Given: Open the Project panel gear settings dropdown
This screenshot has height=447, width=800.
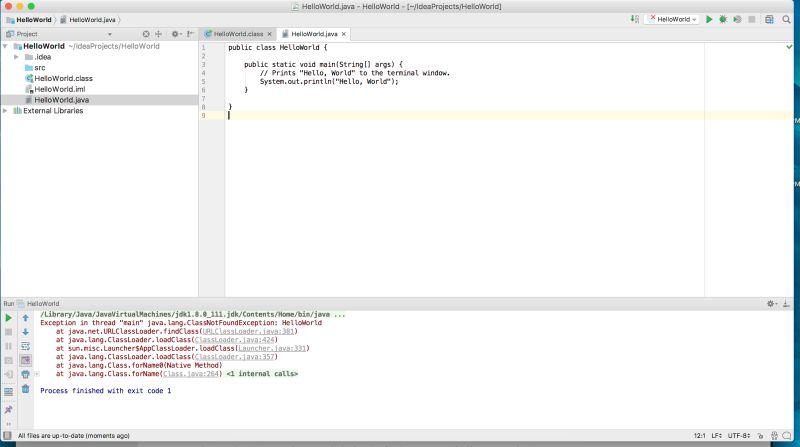Looking at the screenshot, I should [177, 34].
